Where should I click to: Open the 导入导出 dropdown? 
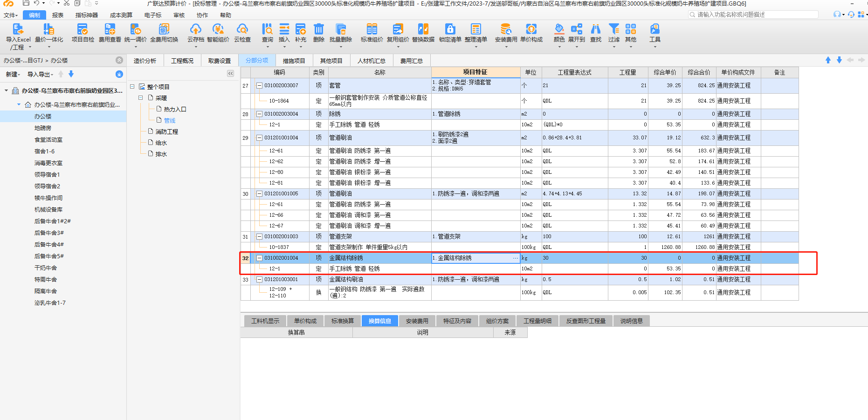tap(40, 74)
